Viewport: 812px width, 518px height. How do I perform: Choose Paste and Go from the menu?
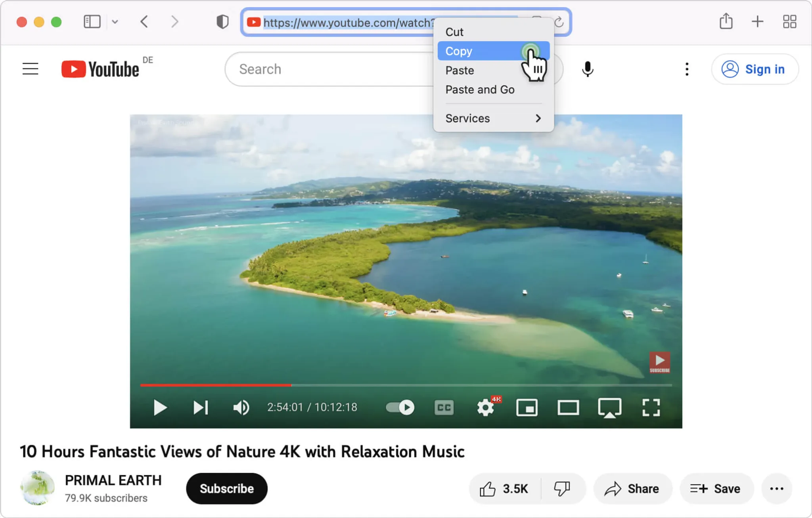click(479, 90)
